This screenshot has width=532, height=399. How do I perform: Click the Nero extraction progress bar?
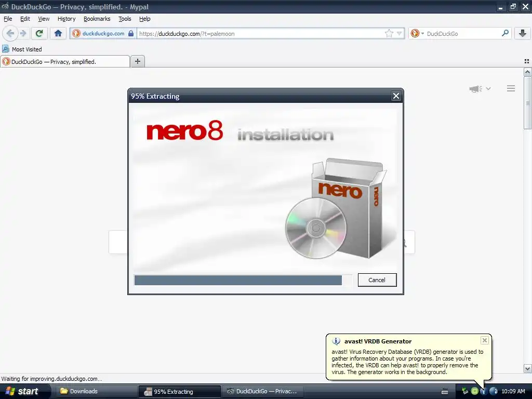243,280
